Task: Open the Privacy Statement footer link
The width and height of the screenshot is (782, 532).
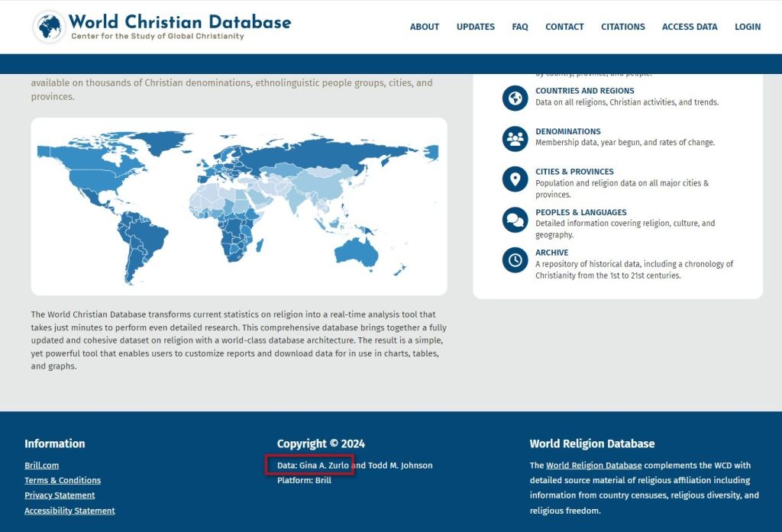Action: (60, 495)
